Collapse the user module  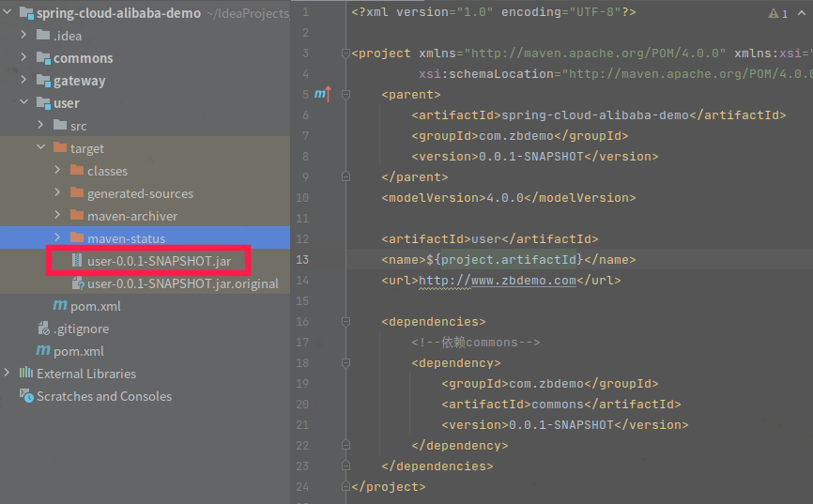pos(23,101)
